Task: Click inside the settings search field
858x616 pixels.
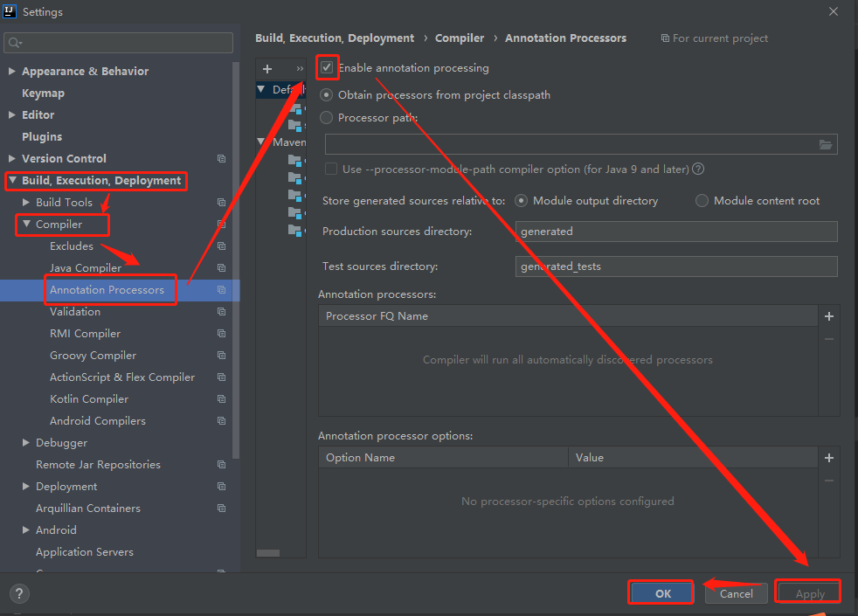Action: point(119,43)
